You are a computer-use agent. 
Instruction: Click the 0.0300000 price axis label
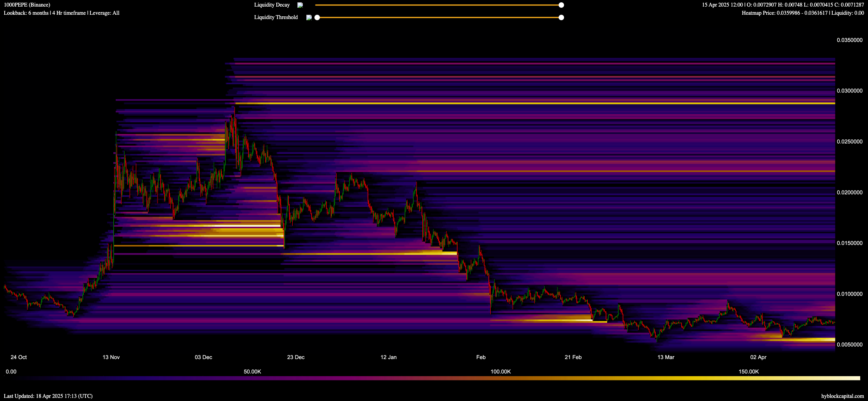[x=849, y=91]
